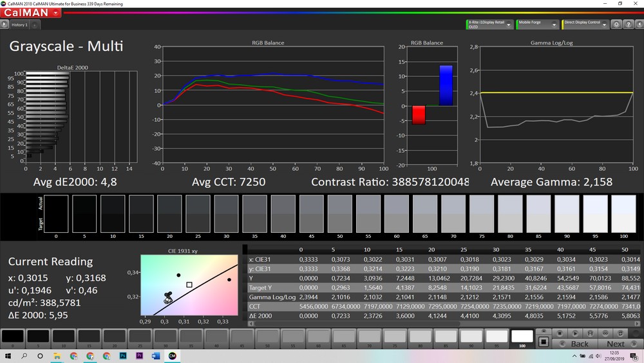Image resolution: width=644 pixels, height=363 pixels.
Task: Click the continuous read infinity icon
Action: coord(605,333)
